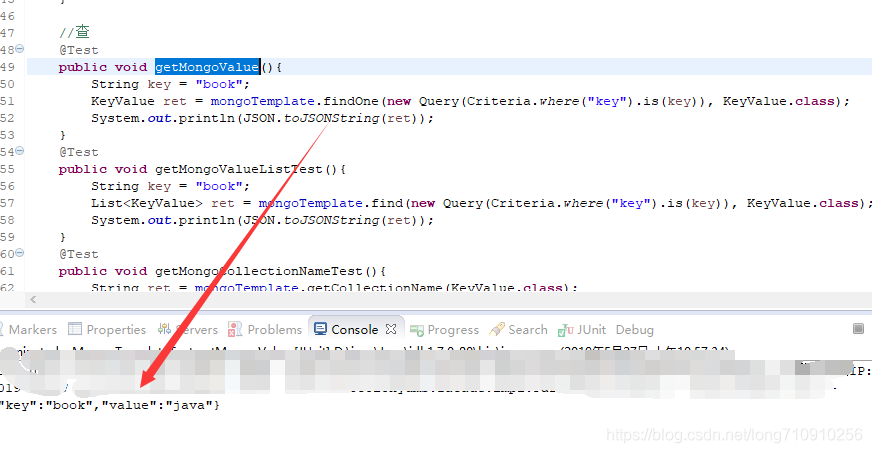
Task: Click line number 49 in the gutter
Action: pyautogui.click(x=7, y=67)
